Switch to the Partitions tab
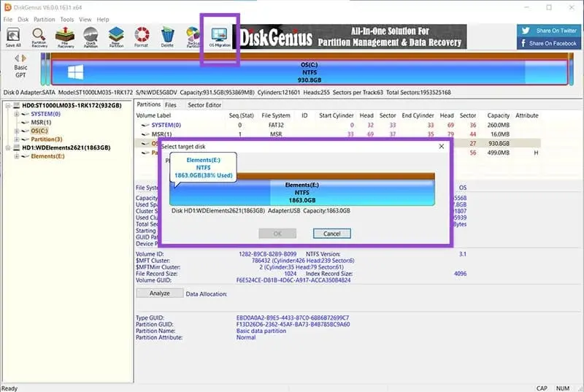 (148, 104)
